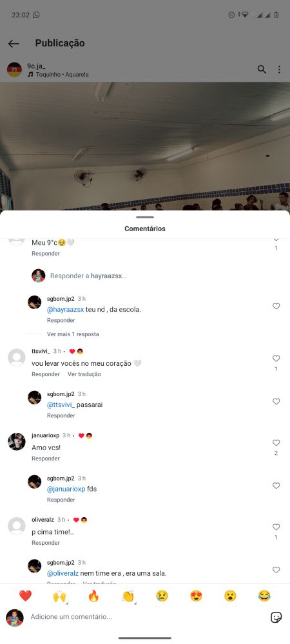This screenshot has height=644, width=290.
Task: Tap the crying face emoji reaction
Action: click(162, 596)
